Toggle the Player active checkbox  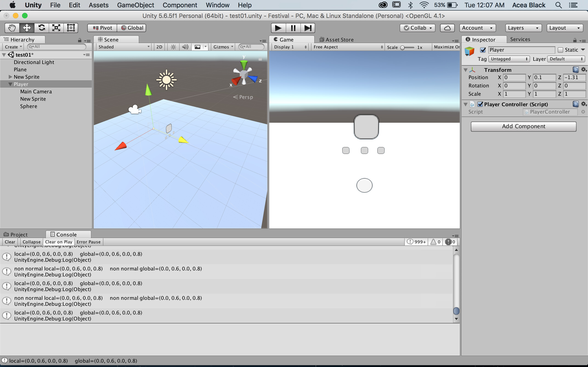click(x=483, y=50)
